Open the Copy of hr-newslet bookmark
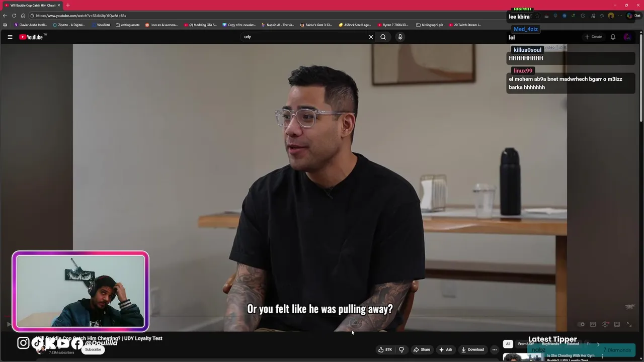The height and width of the screenshot is (362, 644). click(x=239, y=25)
